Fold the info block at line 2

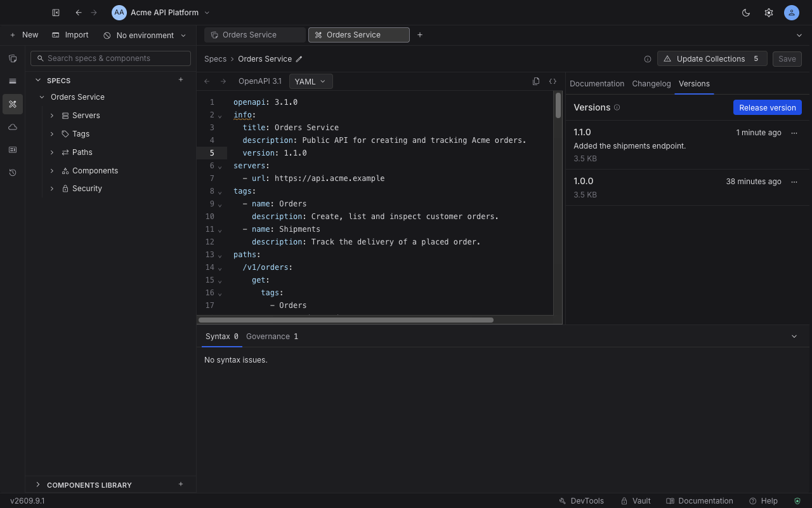(220, 116)
